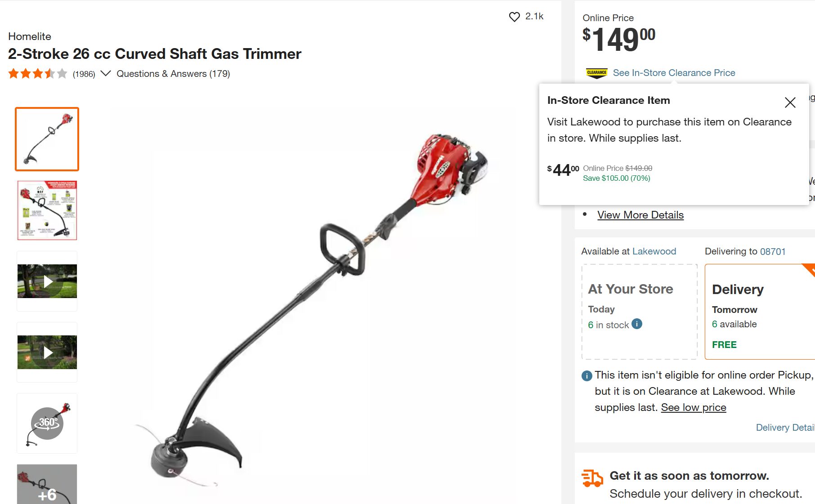Change the Lakewood store location
The height and width of the screenshot is (504, 815).
[x=654, y=251]
